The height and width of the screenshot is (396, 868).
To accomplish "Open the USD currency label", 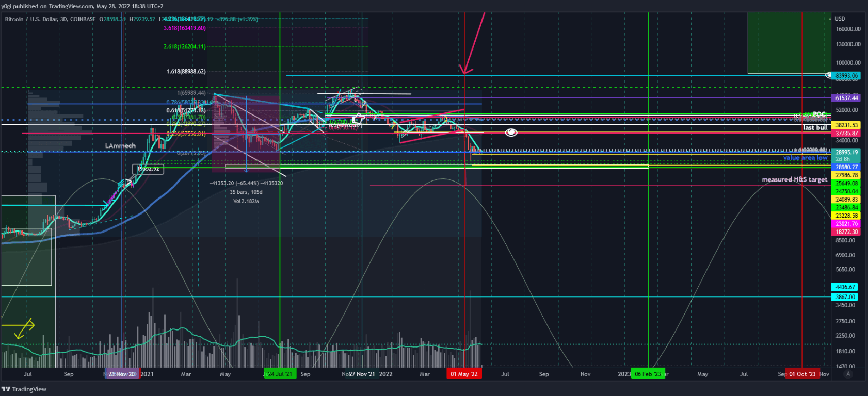I will pos(840,19).
